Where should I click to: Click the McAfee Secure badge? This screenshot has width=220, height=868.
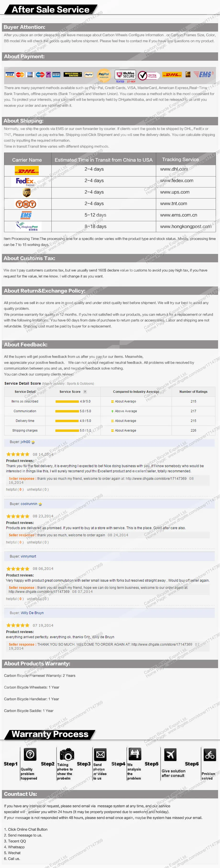pyautogui.click(x=125, y=75)
